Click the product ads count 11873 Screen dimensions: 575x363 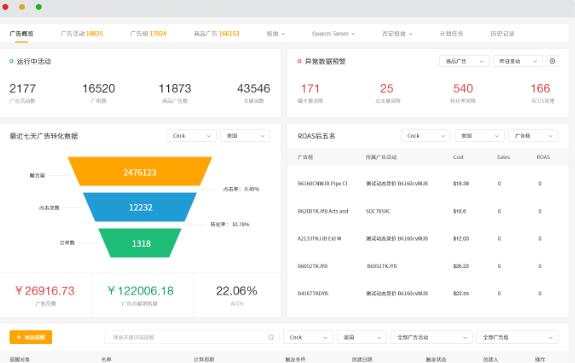pyautogui.click(x=175, y=88)
